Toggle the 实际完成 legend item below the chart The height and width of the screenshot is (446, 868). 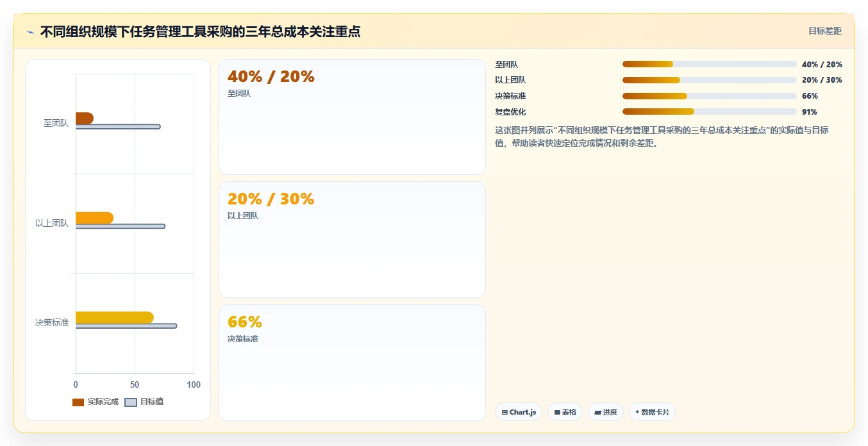tap(96, 402)
